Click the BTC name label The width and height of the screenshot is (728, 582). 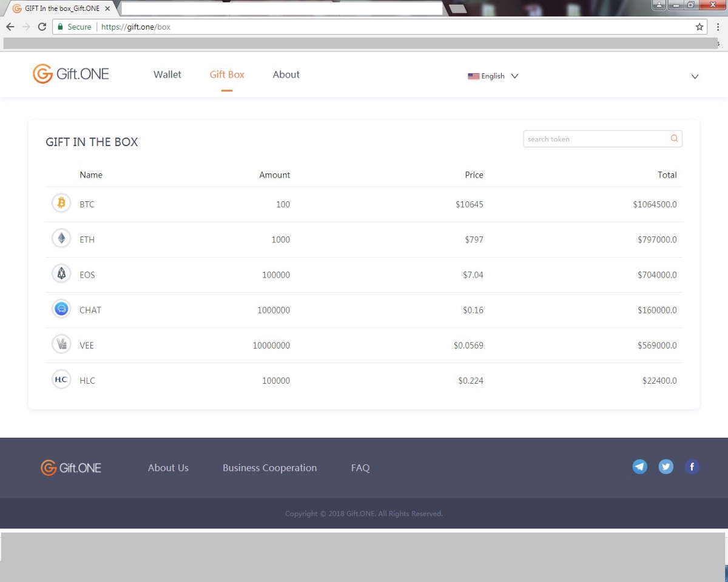(x=87, y=204)
